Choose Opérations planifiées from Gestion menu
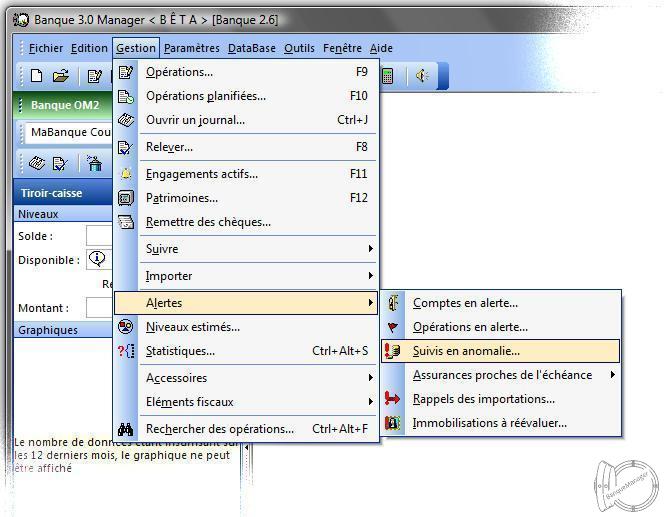This screenshot has height=517, width=664. click(x=206, y=96)
